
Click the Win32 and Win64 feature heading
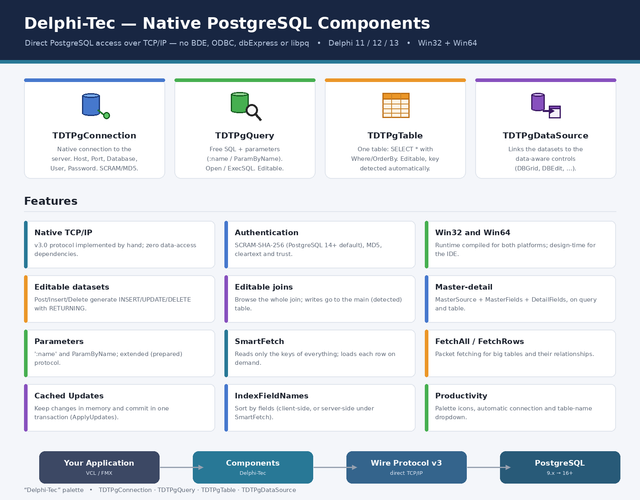tap(473, 233)
